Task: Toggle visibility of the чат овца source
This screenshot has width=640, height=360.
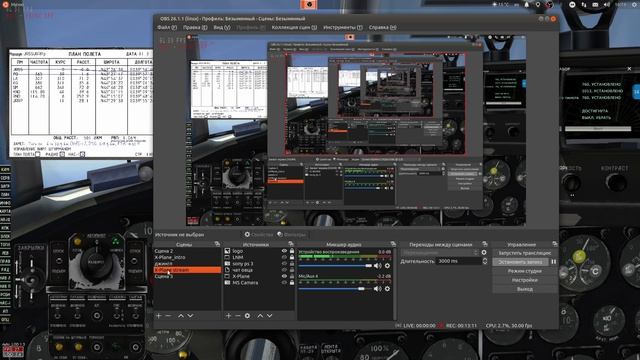Action: coord(284,270)
